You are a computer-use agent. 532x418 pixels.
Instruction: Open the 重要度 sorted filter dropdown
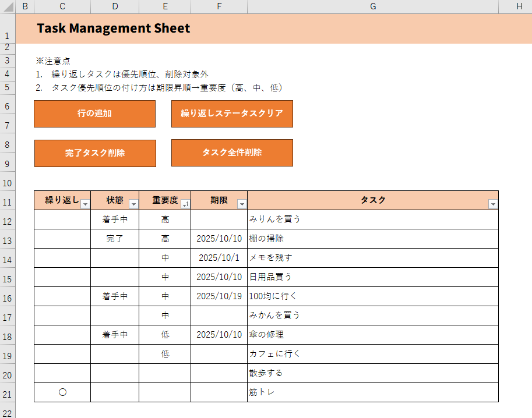[x=185, y=204]
